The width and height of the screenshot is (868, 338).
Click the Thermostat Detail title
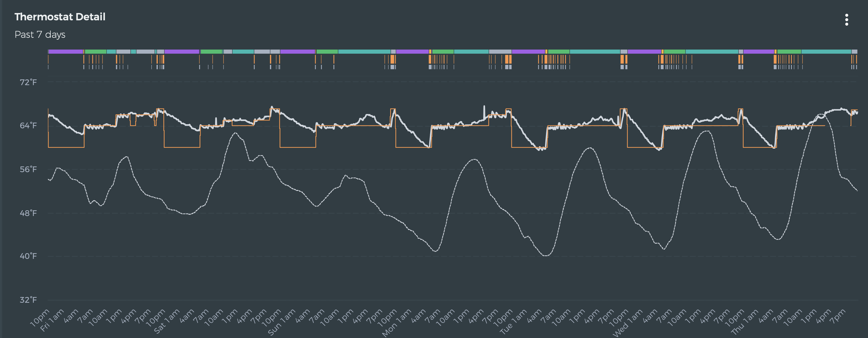[60, 17]
